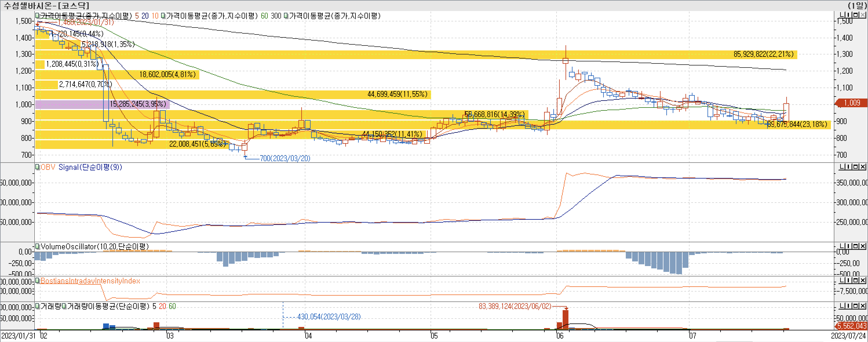Toggle the first 가격이동평균 indicator checkbox
The image size is (868, 342).
coord(38,16)
